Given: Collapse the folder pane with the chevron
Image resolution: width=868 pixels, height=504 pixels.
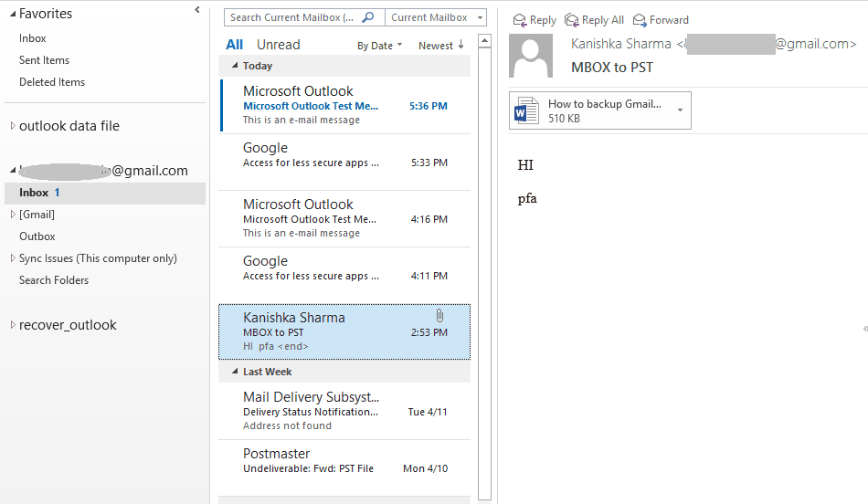Looking at the screenshot, I should pos(197,9).
